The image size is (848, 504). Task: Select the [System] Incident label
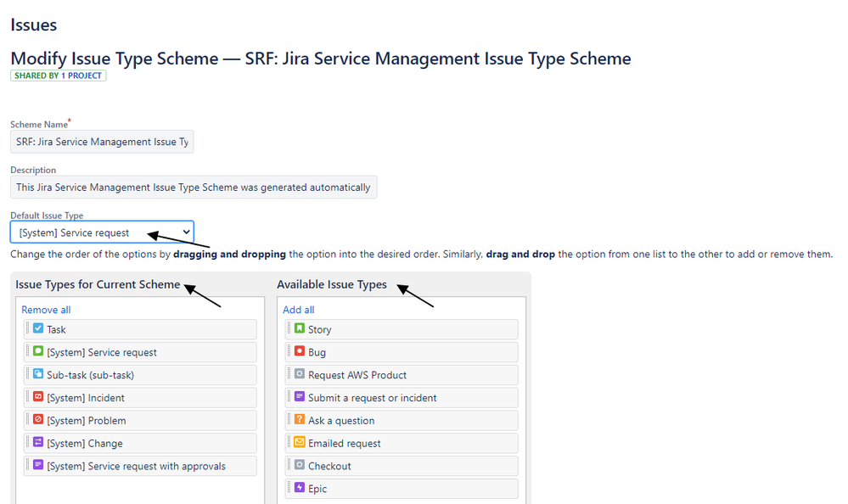pyautogui.click(x=86, y=398)
